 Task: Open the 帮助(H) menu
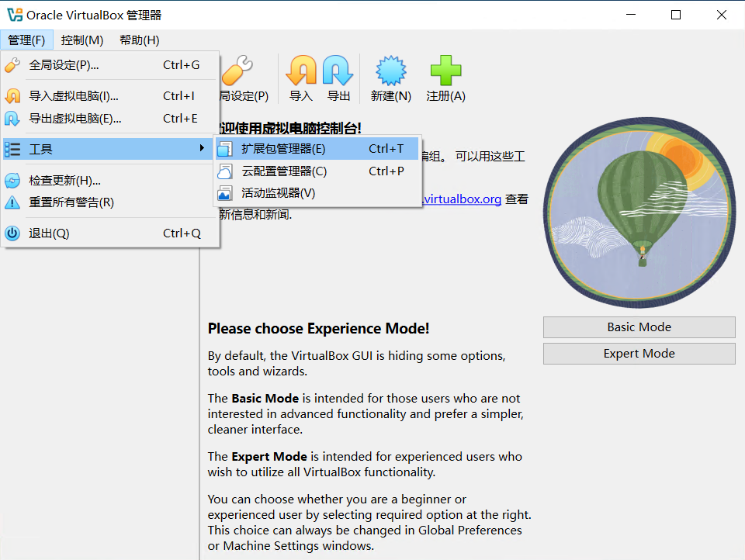click(139, 40)
